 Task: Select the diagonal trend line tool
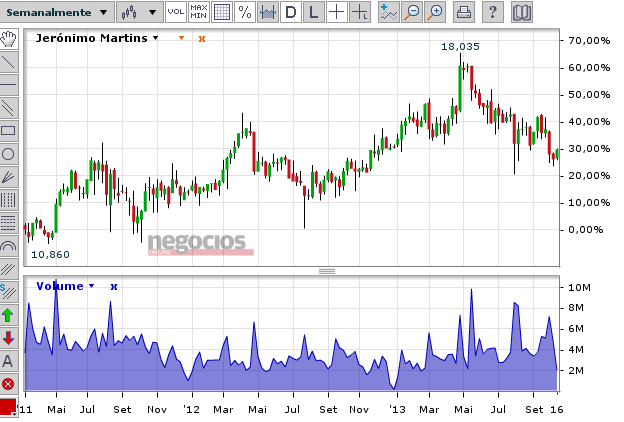click(x=8, y=62)
